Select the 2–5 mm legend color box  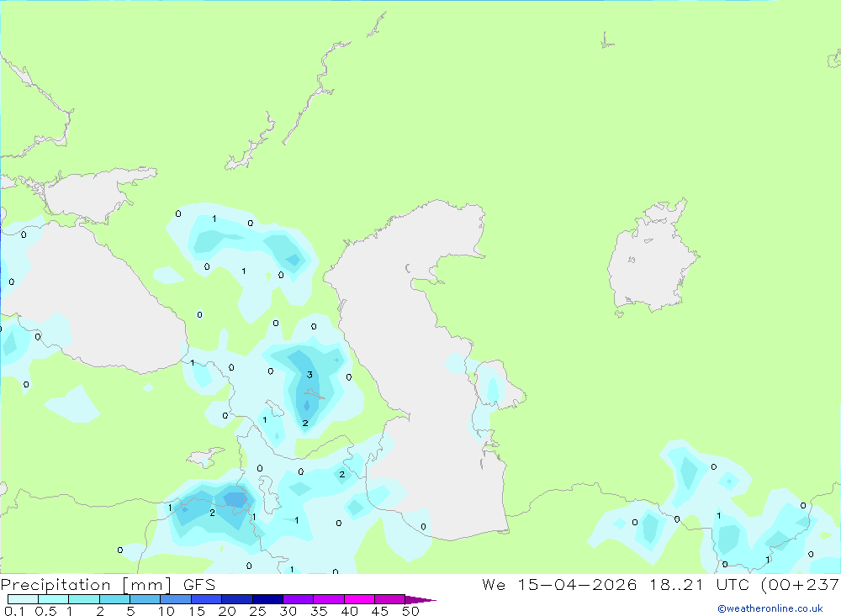click(114, 599)
